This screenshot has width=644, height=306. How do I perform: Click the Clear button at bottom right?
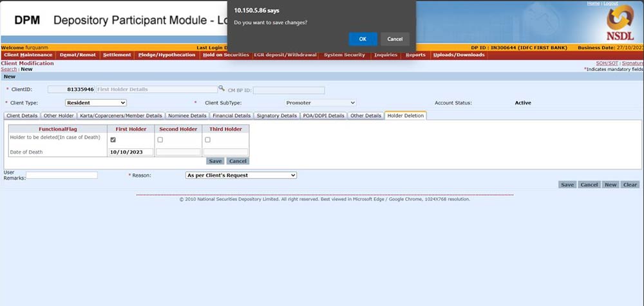[630, 185]
